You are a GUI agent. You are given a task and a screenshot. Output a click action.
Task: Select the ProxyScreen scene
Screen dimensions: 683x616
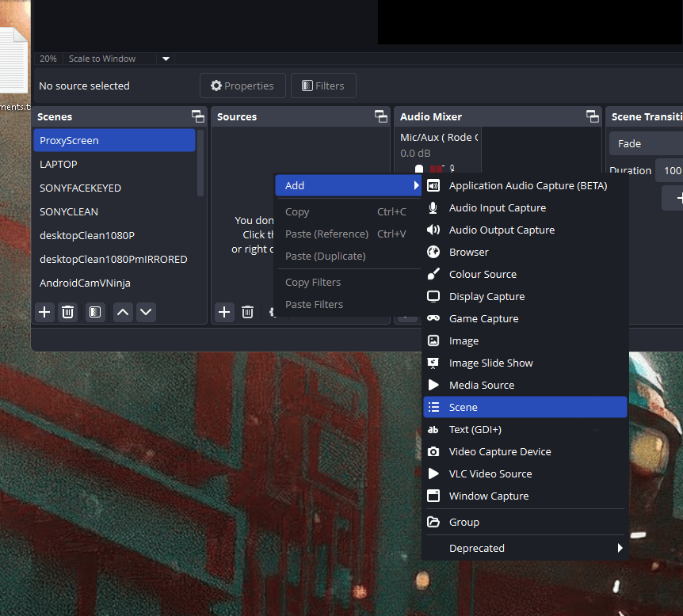pyautogui.click(x=114, y=141)
